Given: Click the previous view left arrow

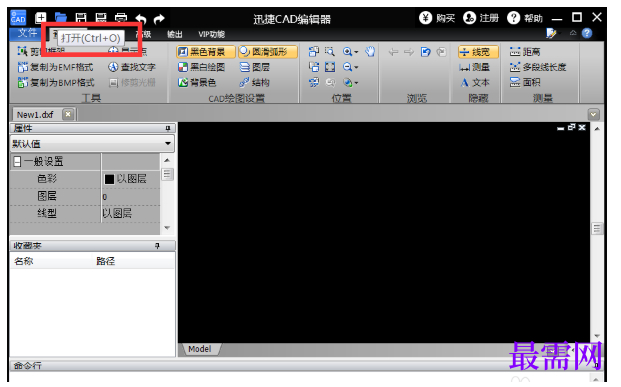Looking at the screenshot, I should tap(393, 52).
